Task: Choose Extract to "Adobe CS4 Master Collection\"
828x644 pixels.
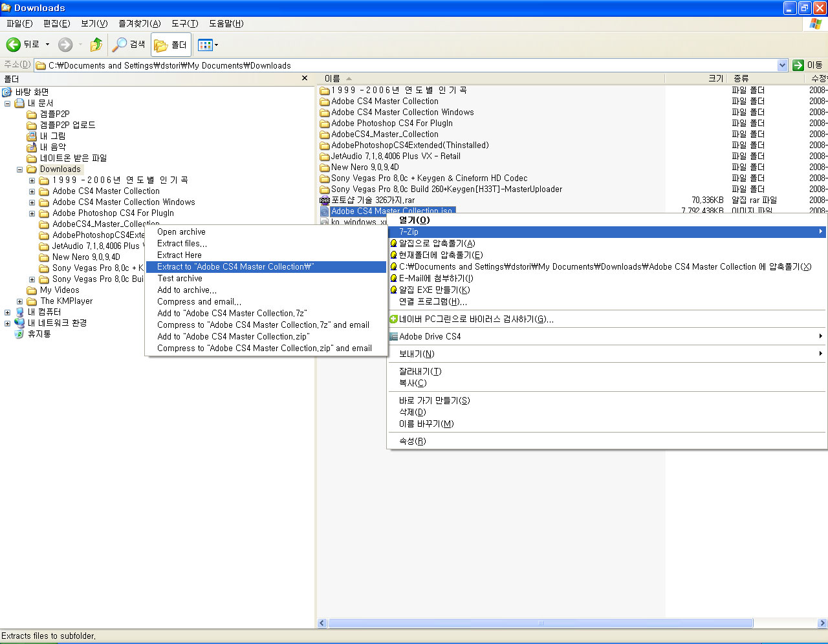Action: pyautogui.click(x=266, y=266)
